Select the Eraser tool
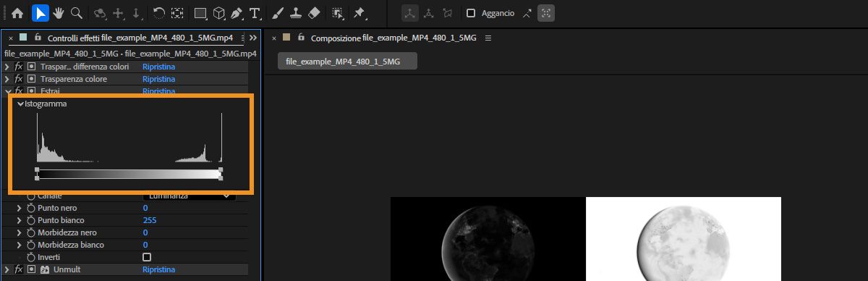The image size is (868, 281). pos(313,13)
